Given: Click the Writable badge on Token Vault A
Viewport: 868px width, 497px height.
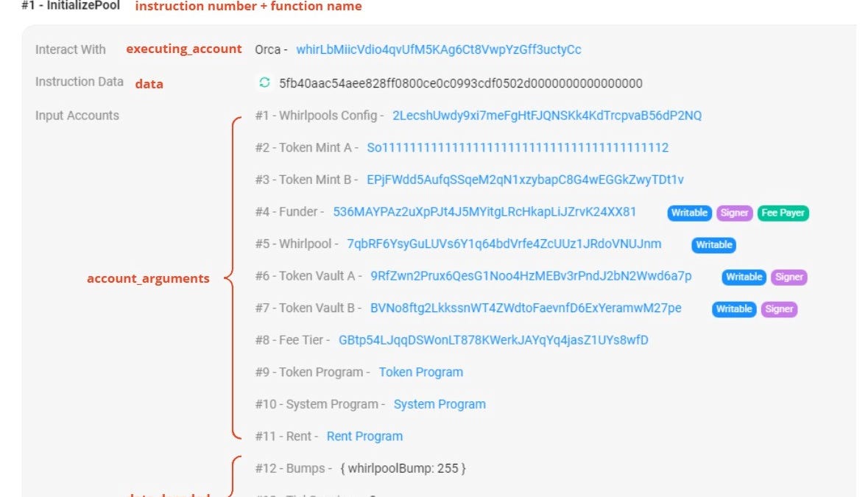Looking at the screenshot, I should 744,277.
